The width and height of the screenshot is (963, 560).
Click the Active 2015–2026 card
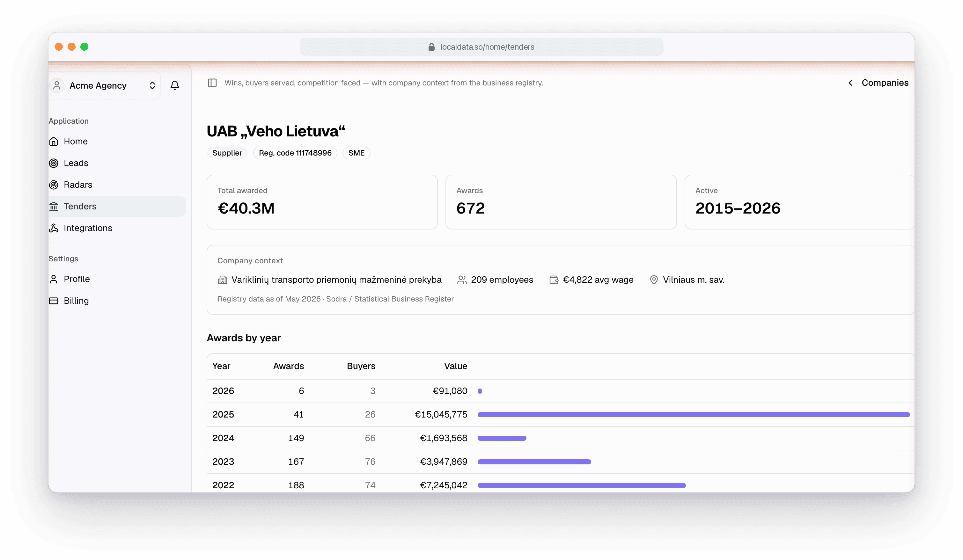coord(799,202)
